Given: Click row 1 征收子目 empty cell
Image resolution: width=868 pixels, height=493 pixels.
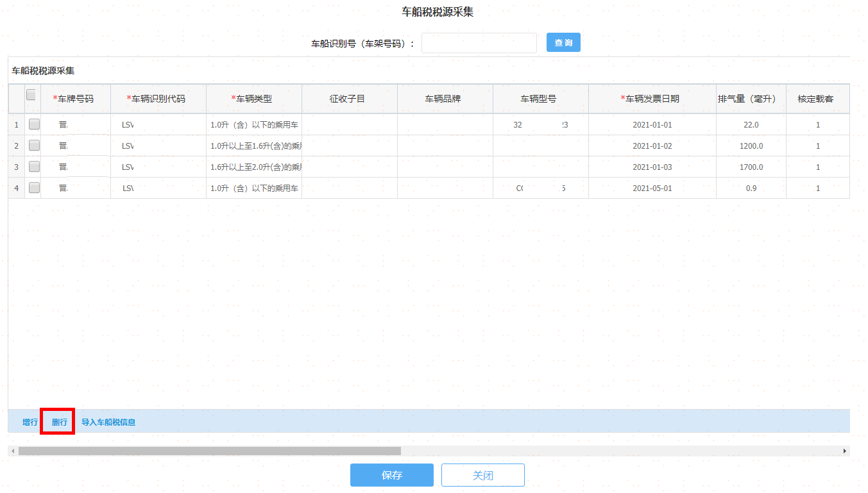Looking at the screenshot, I should pyautogui.click(x=350, y=124).
